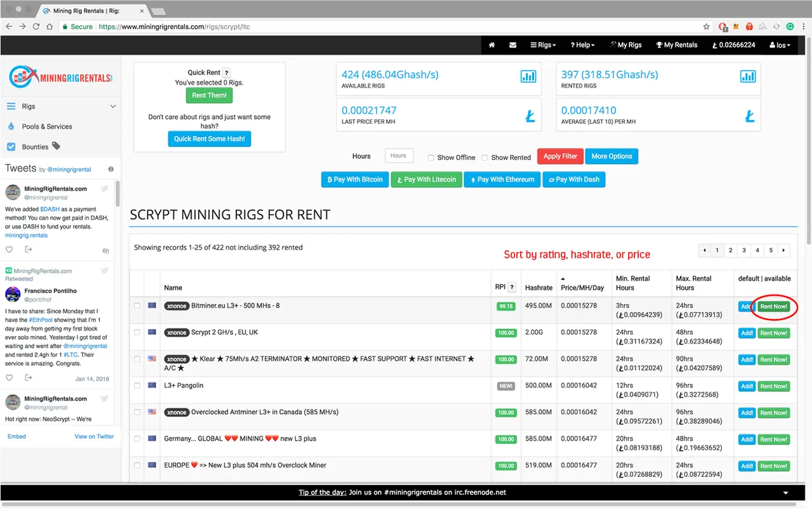Click the Quick Rent help question mark
The width and height of the screenshot is (812, 508).
tap(226, 73)
